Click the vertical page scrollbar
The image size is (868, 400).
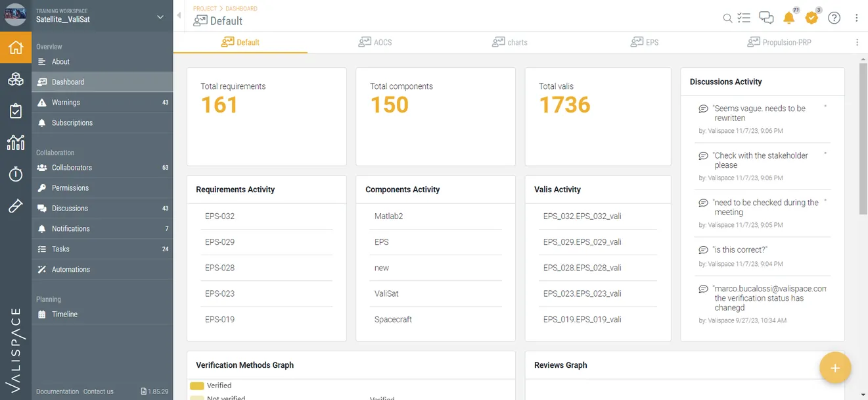[x=863, y=138]
